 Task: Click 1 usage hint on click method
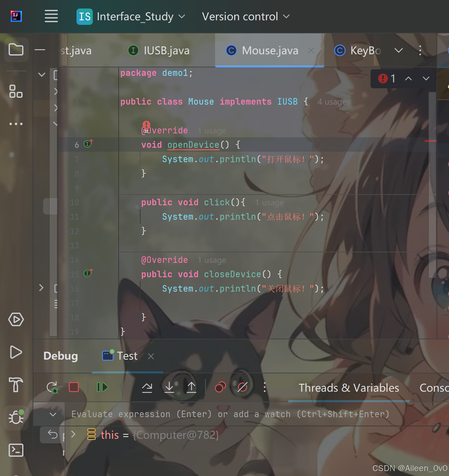[x=269, y=203]
